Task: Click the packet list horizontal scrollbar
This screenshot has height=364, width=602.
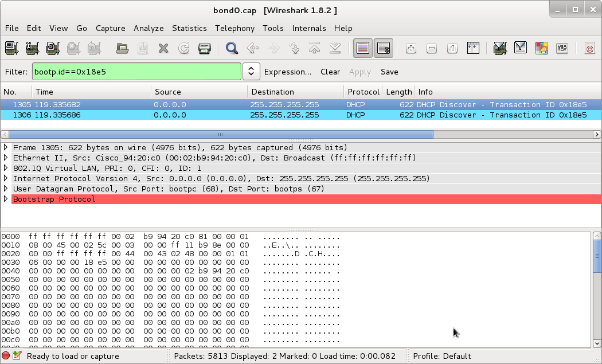Action: click(221, 134)
